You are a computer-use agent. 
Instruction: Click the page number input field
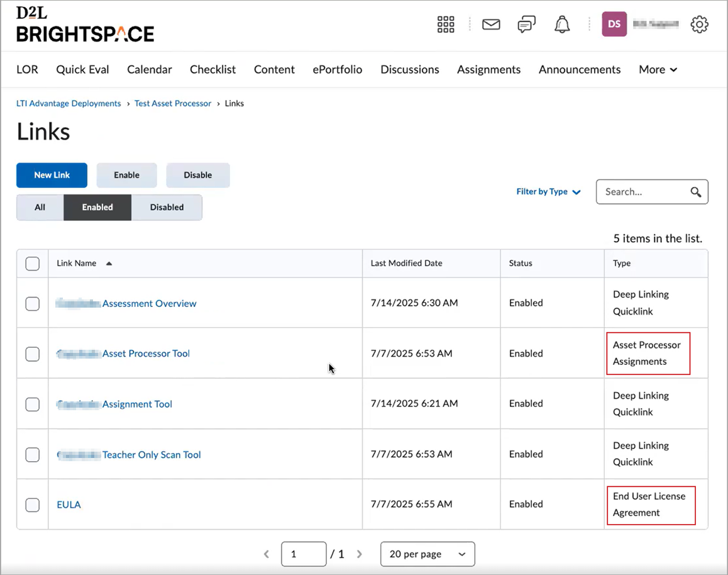[304, 554]
